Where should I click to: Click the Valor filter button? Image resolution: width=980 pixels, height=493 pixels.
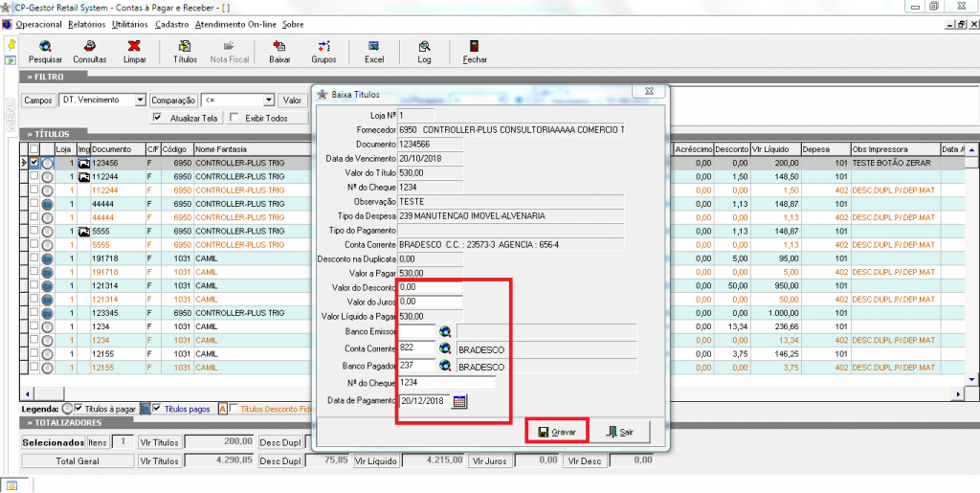pyautogui.click(x=293, y=100)
